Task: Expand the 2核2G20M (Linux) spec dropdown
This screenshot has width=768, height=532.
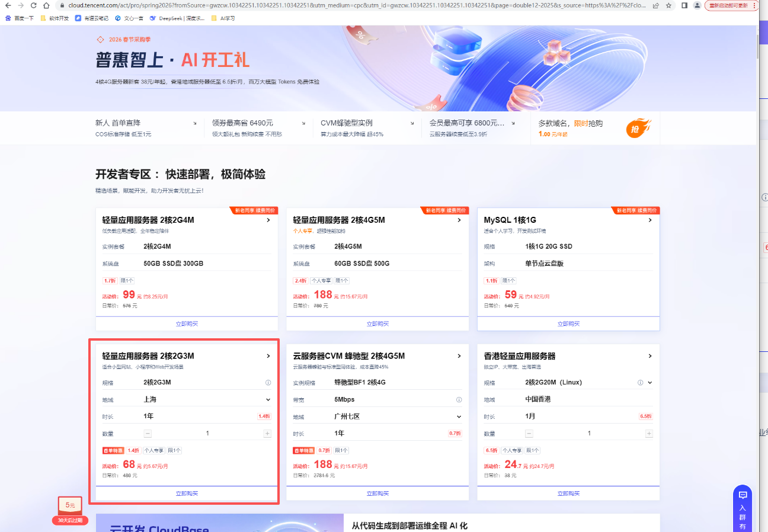Action: pyautogui.click(x=649, y=383)
